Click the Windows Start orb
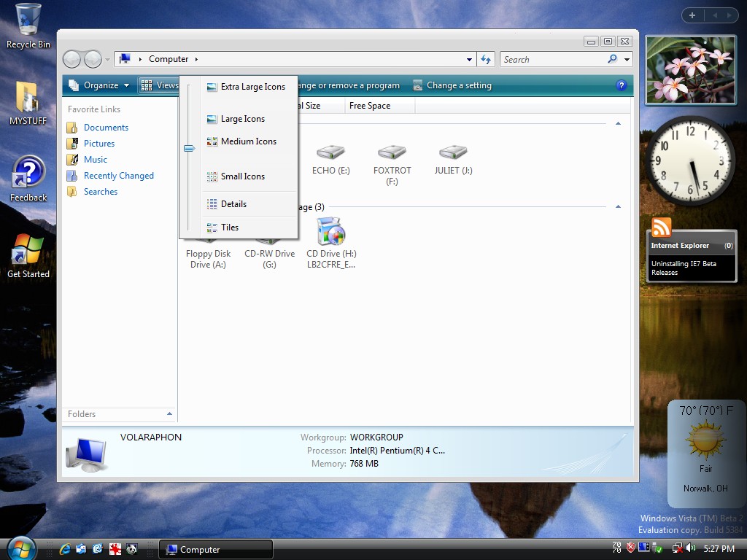747x560 pixels. (20, 548)
